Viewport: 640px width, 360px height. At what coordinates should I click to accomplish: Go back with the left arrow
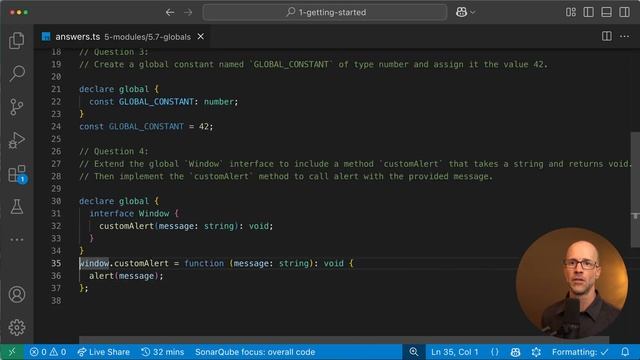coord(170,12)
